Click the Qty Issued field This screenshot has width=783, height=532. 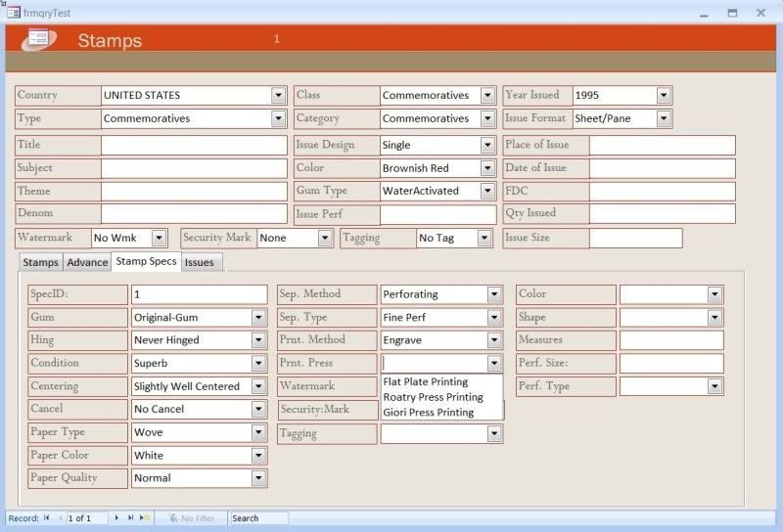coord(663,213)
